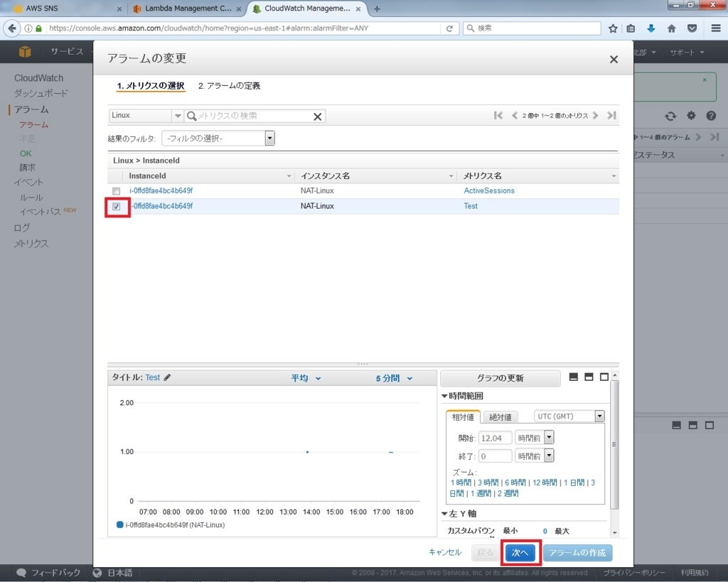Zoom graph to 12 時間
This screenshot has width=728, height=582.
[x=545, y=483]
